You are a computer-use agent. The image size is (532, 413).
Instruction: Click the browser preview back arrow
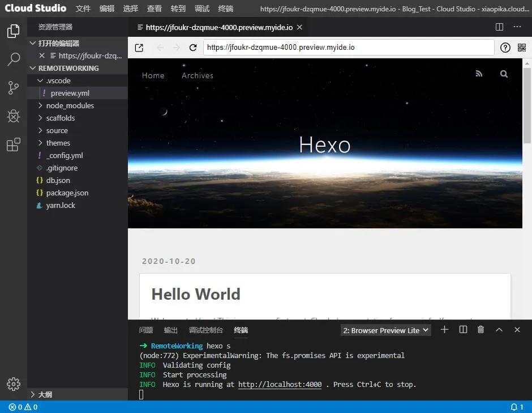pos(160,48)
